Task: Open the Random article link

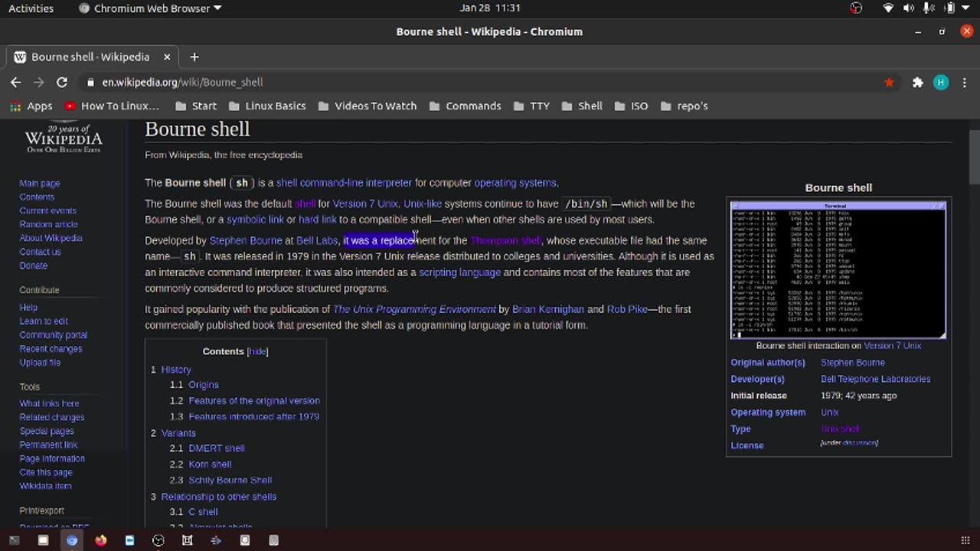Action: click(48, 224)
